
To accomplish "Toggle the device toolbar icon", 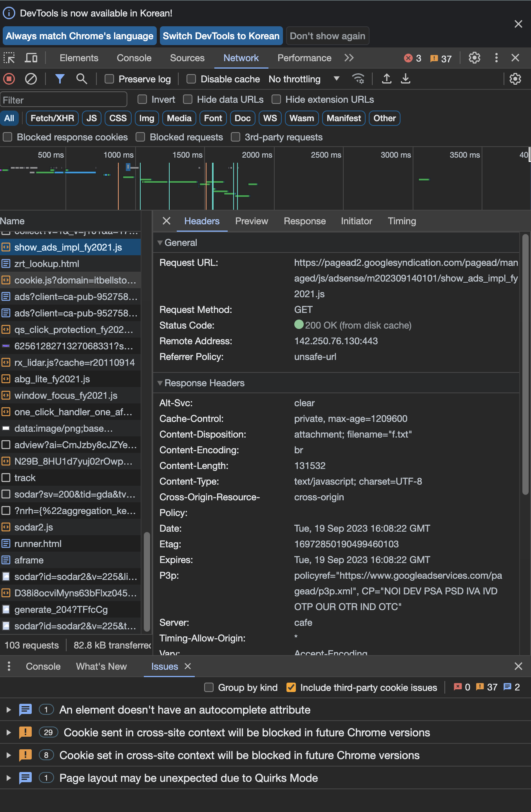I will click(31, 58).
